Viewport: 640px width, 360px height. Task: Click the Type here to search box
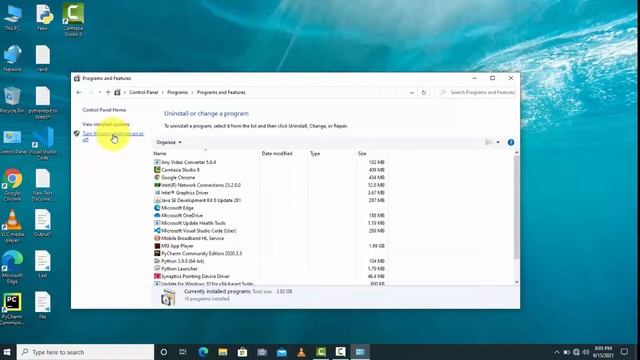tap(85, 352)
